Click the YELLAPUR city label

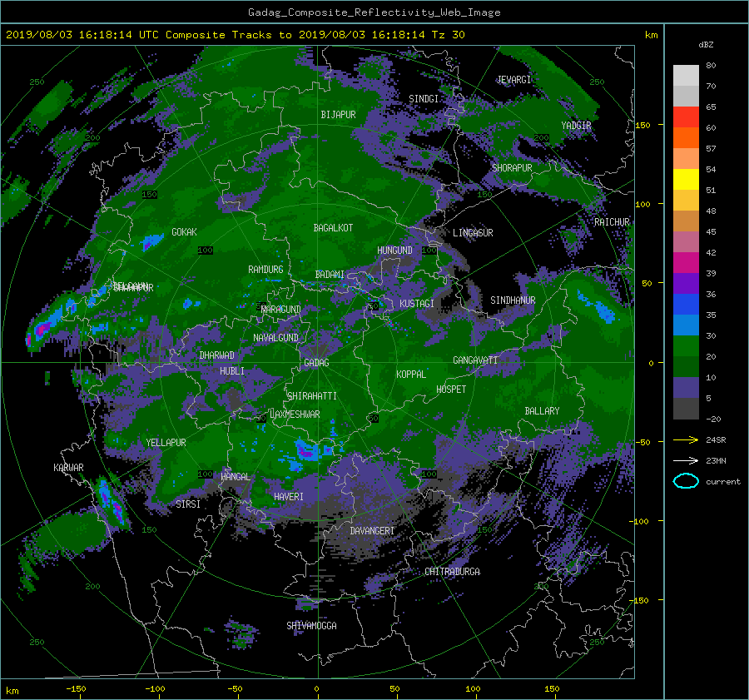click(166, 443)
